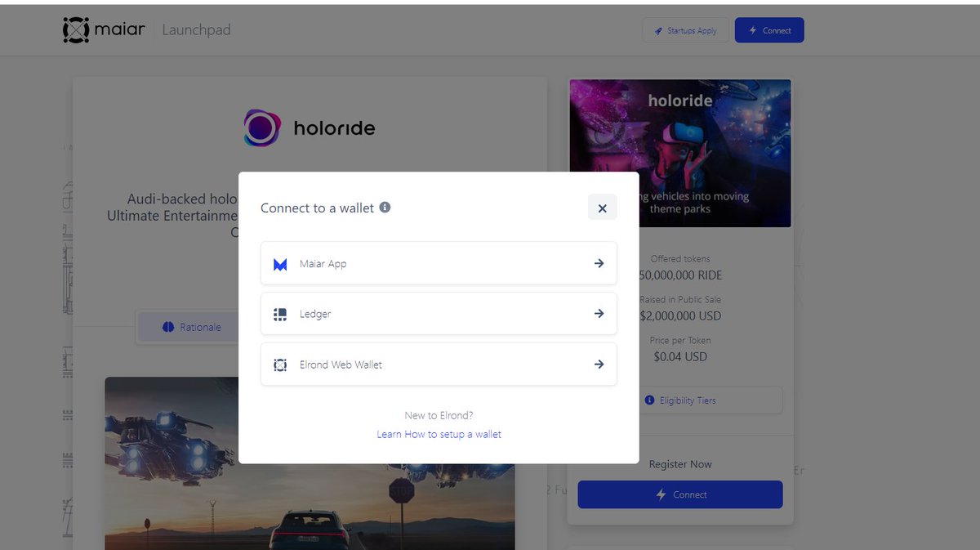This screenshot has height=550, width=980.
Task: Click the $0.04 USD price per token
Action: pos(680,356)
